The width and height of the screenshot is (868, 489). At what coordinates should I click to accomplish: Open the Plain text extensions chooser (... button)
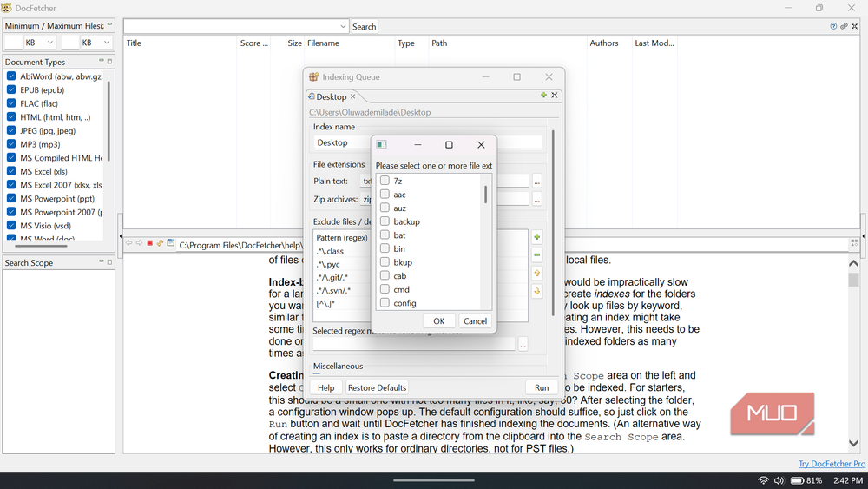(537, 181)
